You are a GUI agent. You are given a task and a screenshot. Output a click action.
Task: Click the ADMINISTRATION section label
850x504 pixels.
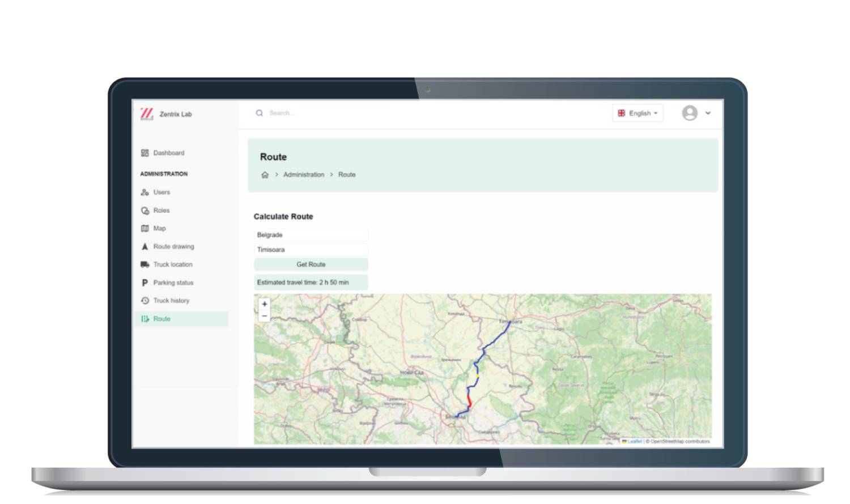[164, 174]
